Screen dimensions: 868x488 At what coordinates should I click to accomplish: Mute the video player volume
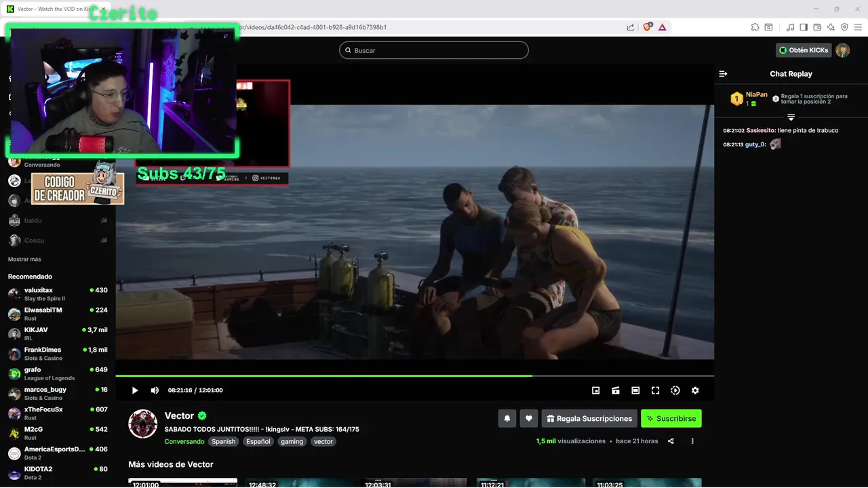click(155, 390)
